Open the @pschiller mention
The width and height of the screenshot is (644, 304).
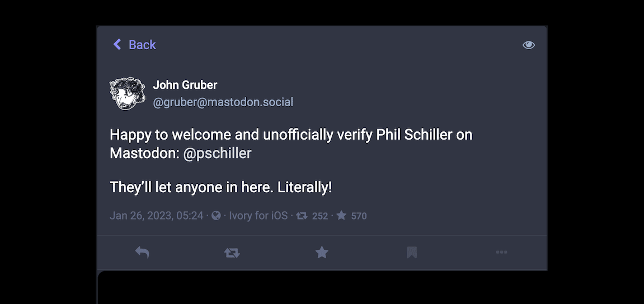pos(218,153)
